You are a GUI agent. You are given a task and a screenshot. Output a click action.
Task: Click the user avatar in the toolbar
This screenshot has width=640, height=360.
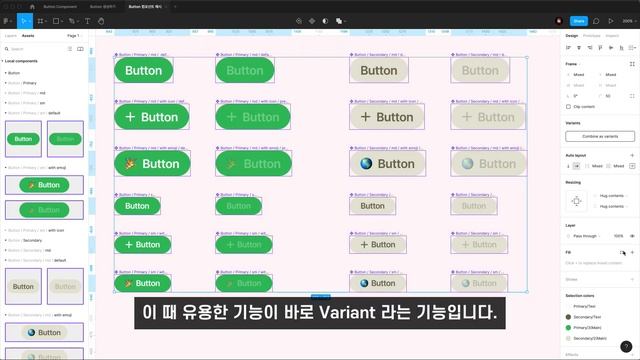click(559, 21)
